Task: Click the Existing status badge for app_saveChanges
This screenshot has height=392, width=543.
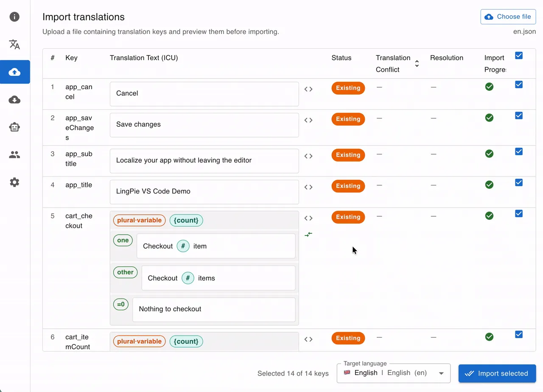Action: pos(348,119)
